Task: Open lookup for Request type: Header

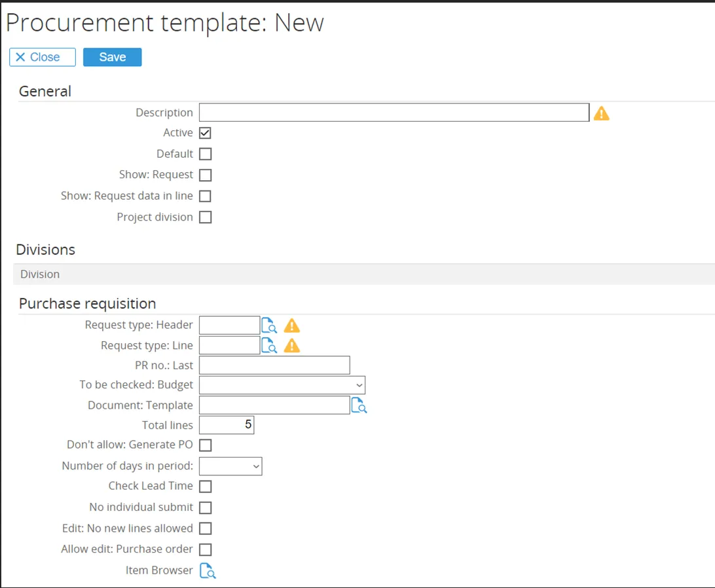Action: pyautogui.click(x=269, y=325)
